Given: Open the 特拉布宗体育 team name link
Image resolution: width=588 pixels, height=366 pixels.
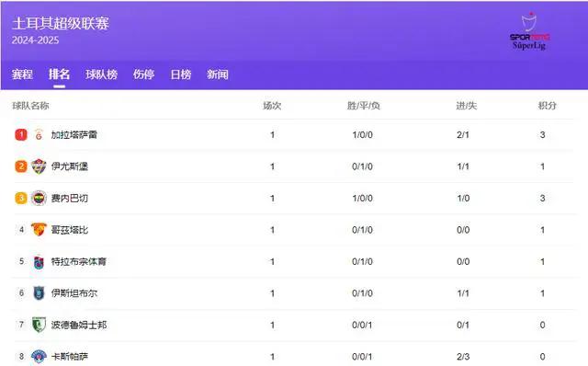Looking at the screenshot, I should point(79,262).
